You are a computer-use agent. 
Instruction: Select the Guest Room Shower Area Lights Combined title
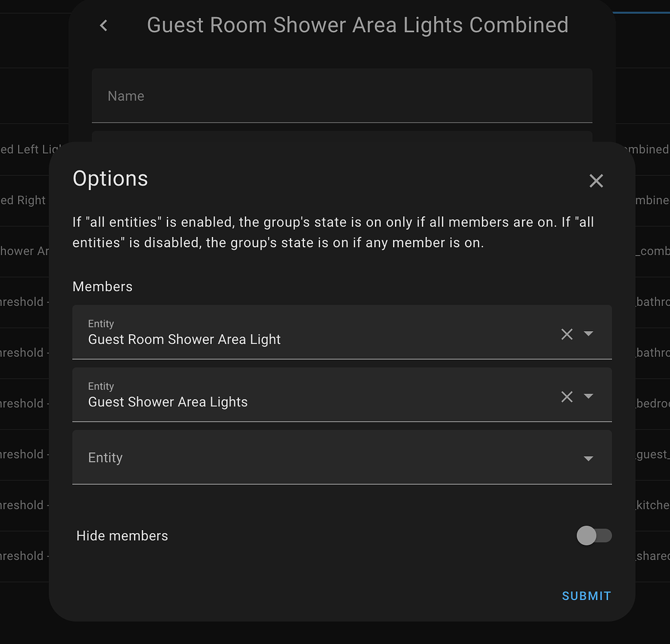[358, 25]
